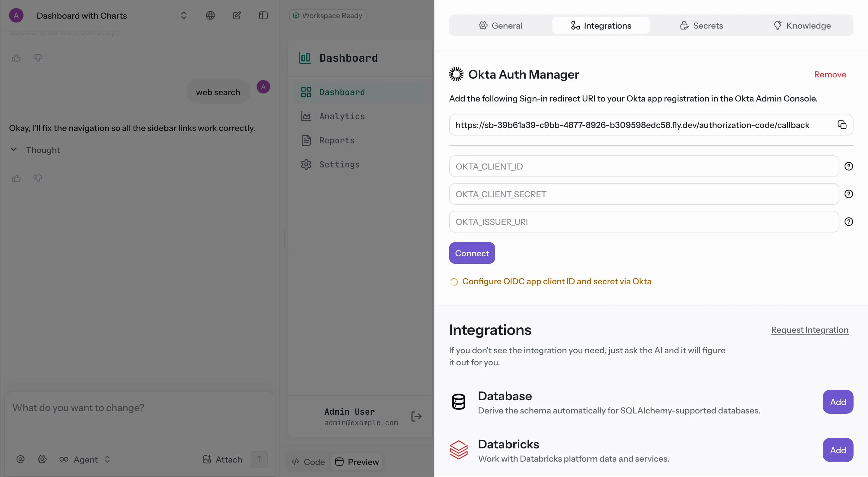Switch to Preview view
The width and height of the screenshot is (868, 477).
coord(357,462)
